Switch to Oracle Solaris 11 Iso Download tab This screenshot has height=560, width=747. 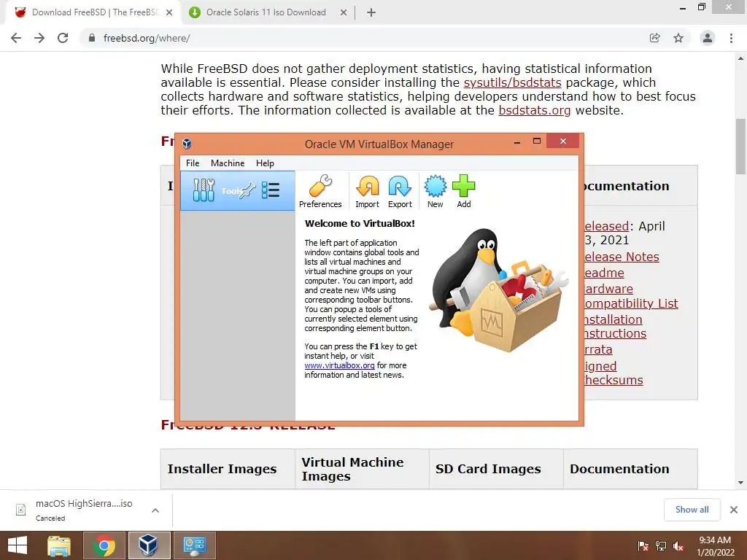click(x=266, y=12)
